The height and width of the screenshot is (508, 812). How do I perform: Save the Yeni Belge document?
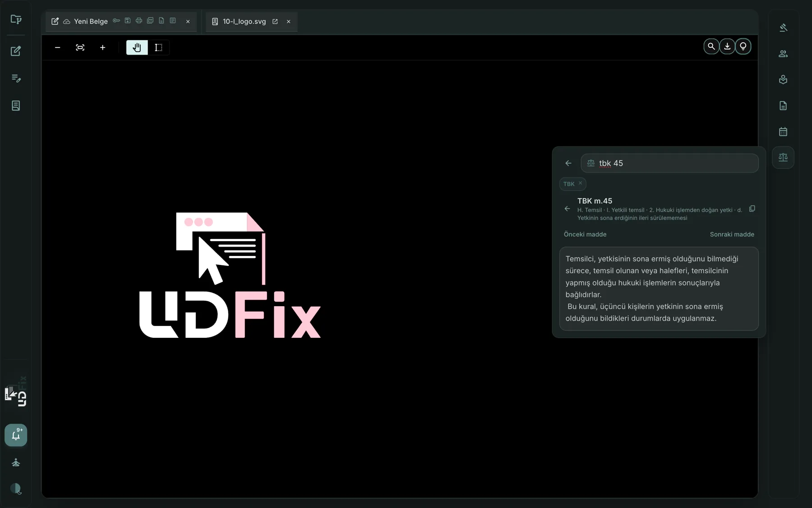128,21
